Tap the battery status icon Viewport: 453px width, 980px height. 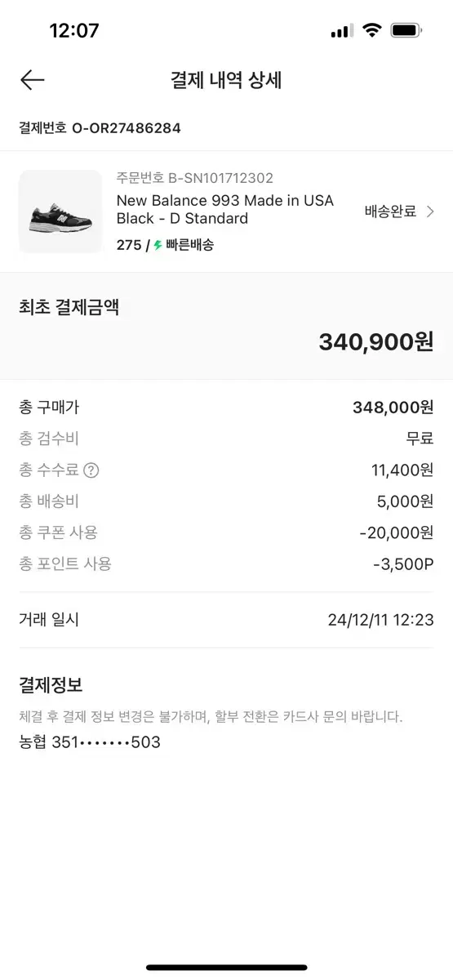406,31
